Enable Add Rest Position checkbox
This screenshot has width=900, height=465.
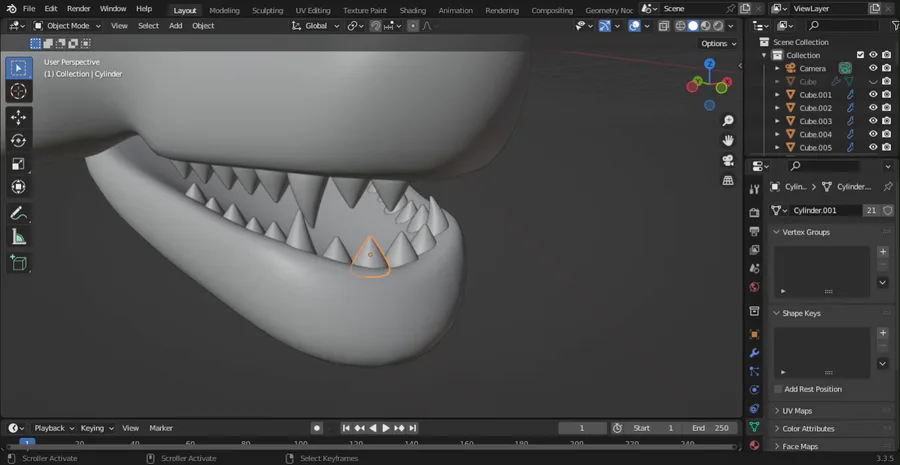pos(778,389)
